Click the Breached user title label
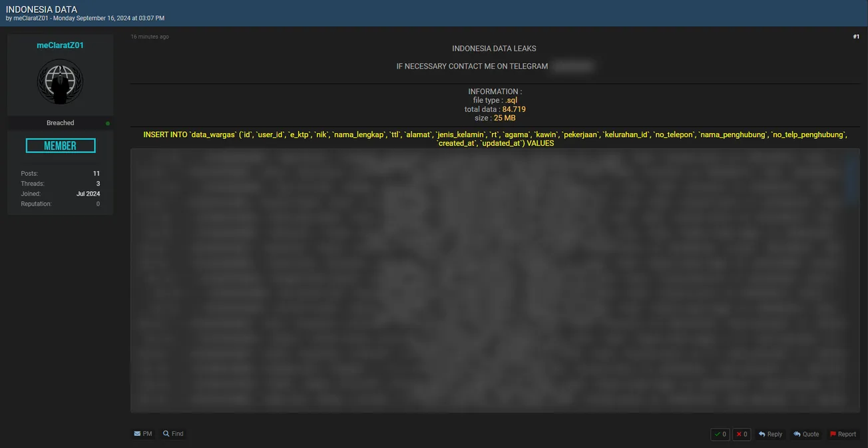The width and height of the screenshot is (868, 448). [x=60, y=123]
